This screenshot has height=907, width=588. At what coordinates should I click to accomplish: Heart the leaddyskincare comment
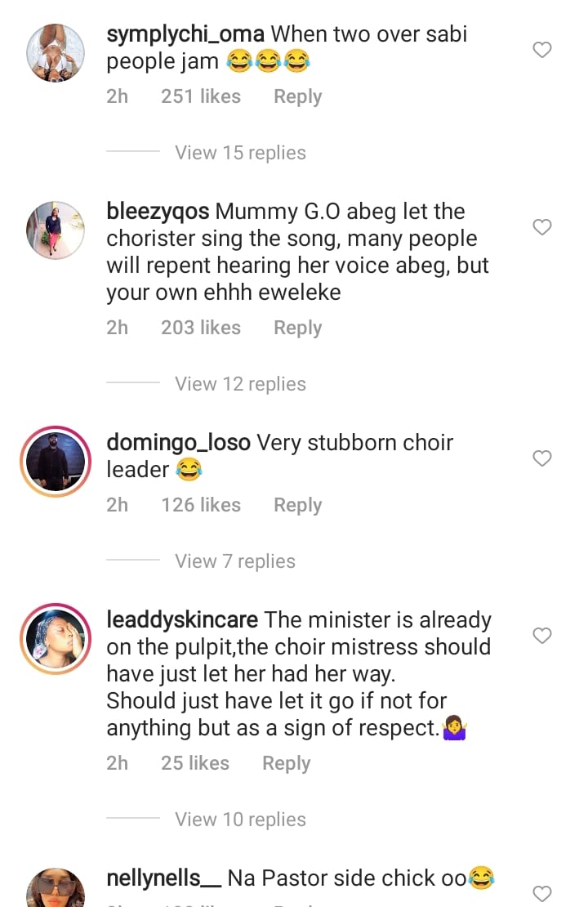tap(542, 635)
